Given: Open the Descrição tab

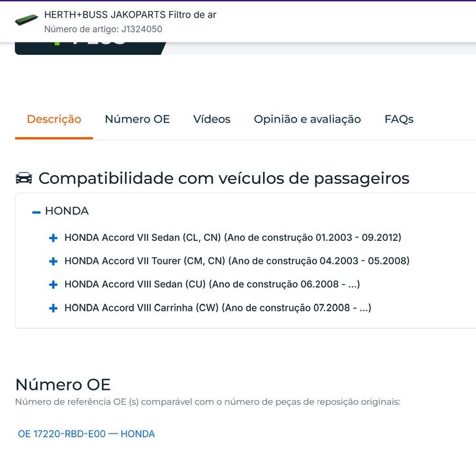Looking at the screenshot, I should [54, 119].
